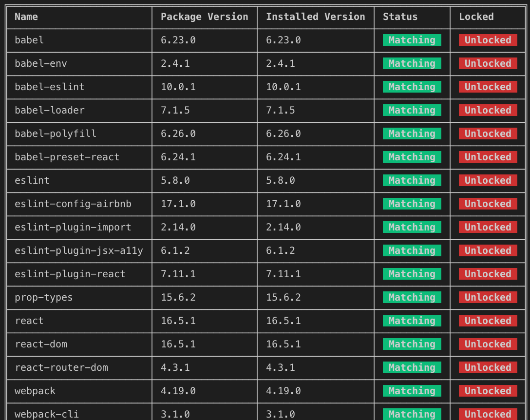Image resolution: width=530 pixels, height=420 pixels.
Task: Click the Matching badge in babel row
Action: pos(412,40)
